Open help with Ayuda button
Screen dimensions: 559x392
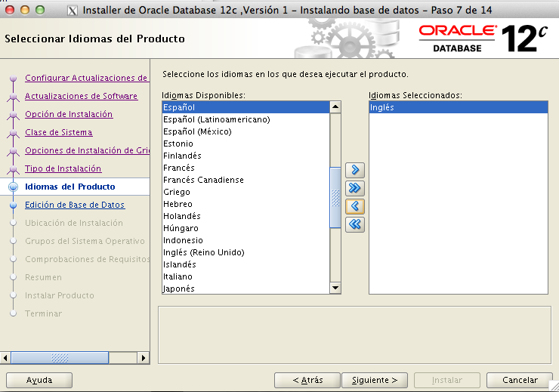point(39,380)
